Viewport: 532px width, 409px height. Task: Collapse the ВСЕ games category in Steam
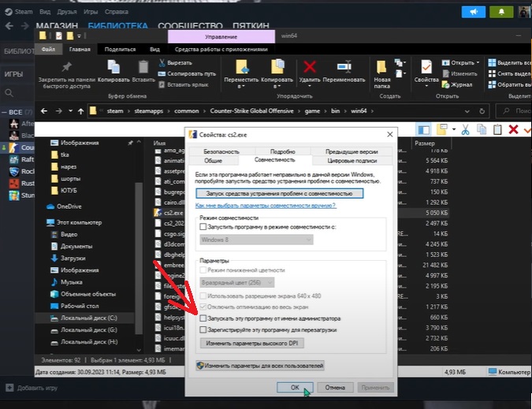point(5,112)
